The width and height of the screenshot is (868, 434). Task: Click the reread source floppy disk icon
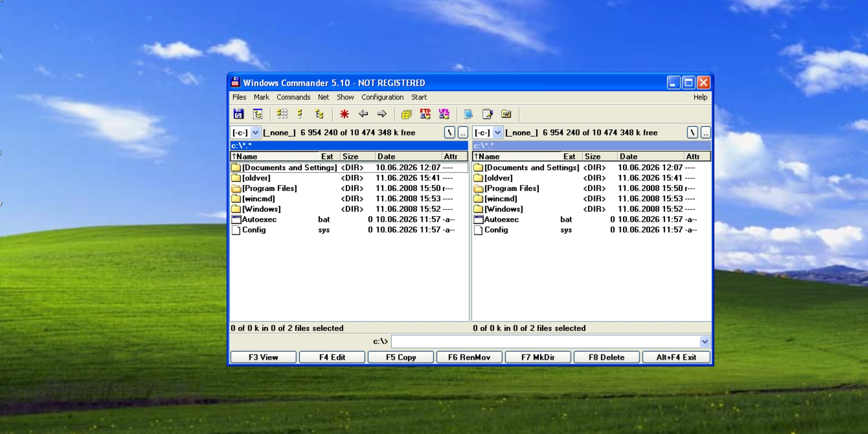click(x=239, y=114)
